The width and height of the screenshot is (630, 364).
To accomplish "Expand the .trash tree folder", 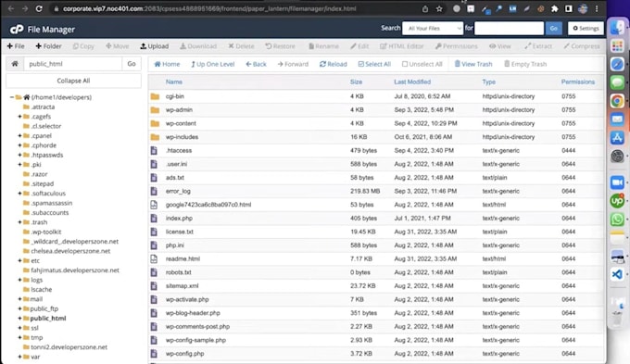I will [x=19, y=222].
